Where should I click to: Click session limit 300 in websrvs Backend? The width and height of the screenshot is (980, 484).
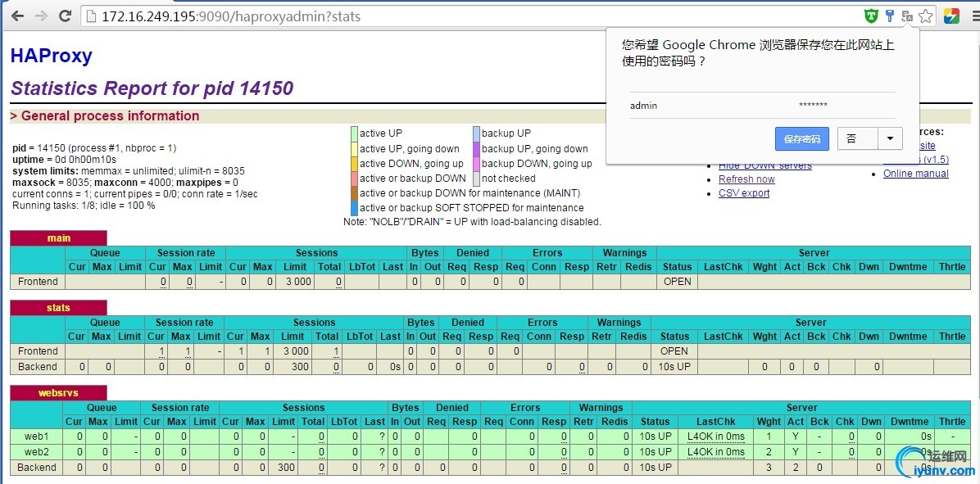[286, 467]
